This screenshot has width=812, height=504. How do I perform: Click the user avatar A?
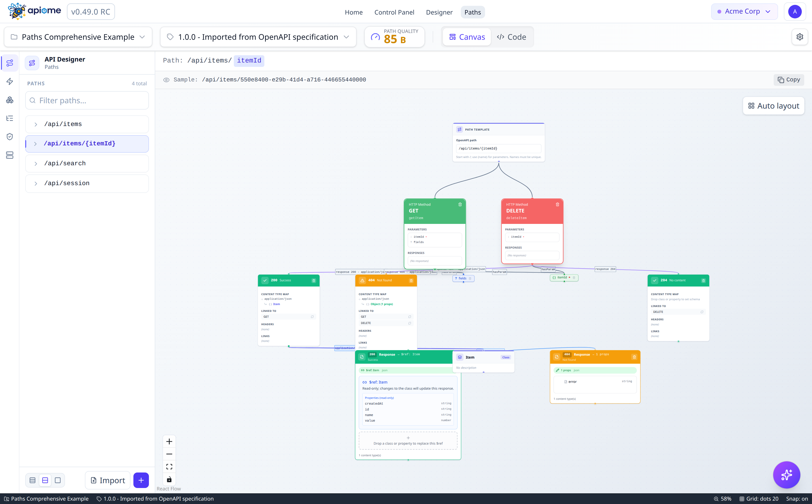pos(795,12)
